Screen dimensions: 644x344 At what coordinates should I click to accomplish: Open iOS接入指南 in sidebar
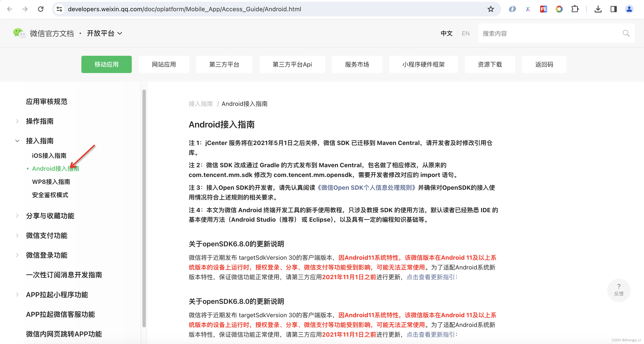[49, 156]
